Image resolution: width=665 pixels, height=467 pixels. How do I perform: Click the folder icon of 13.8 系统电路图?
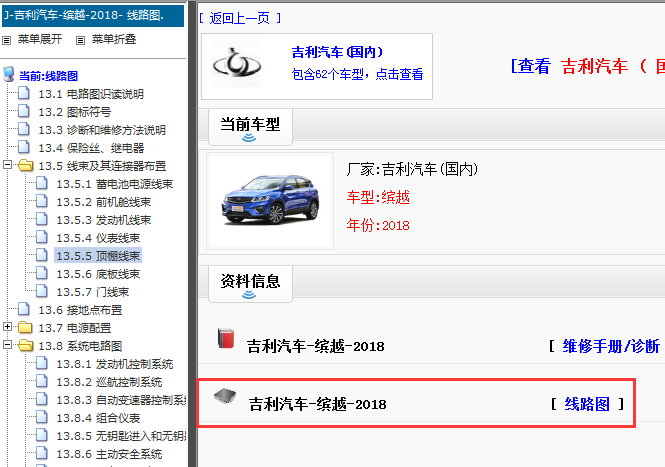click(x=25, y=345)
